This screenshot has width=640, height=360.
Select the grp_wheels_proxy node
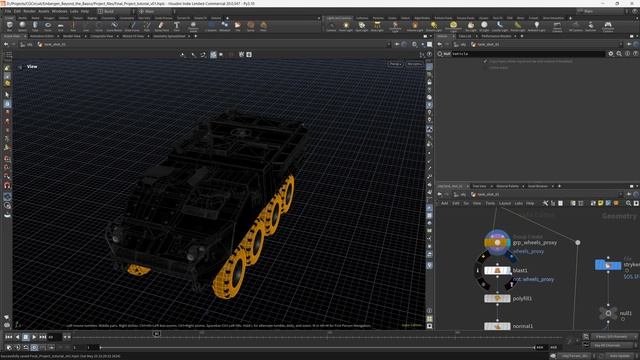point(497,242)
